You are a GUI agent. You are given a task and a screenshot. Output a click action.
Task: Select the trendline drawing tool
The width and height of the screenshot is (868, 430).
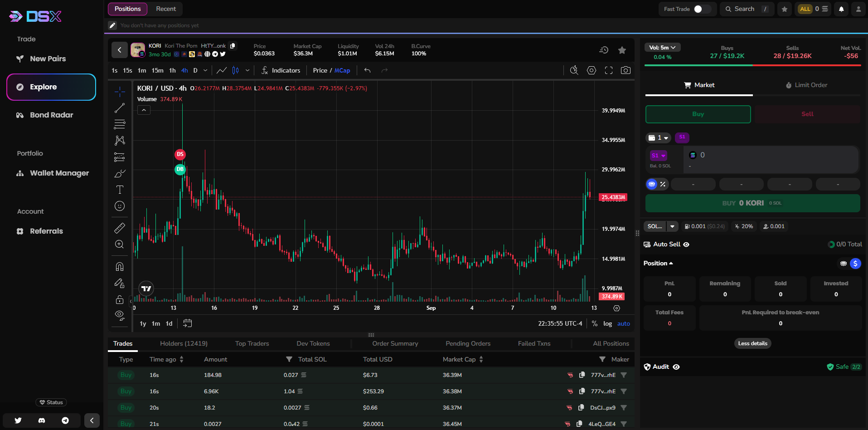click(x=119, y=107)
